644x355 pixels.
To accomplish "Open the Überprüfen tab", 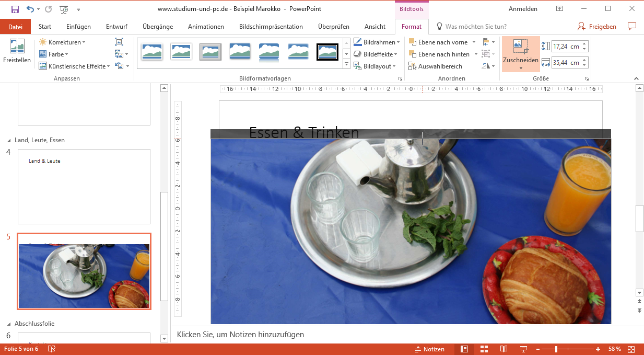I will [333, 27].
